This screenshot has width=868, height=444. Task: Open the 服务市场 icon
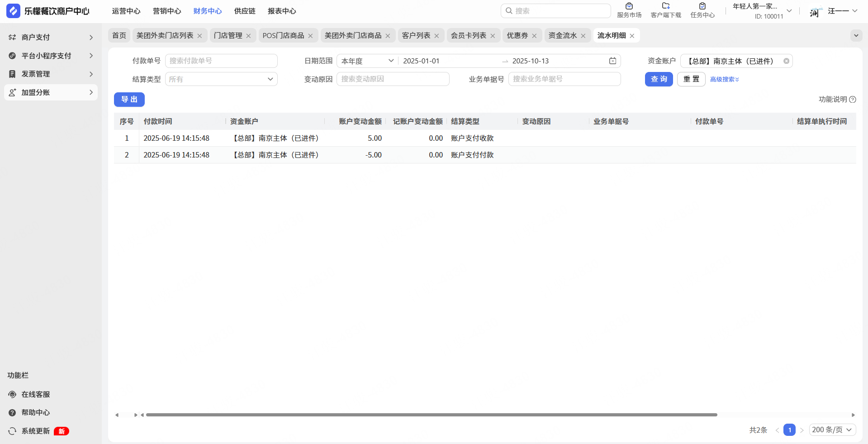[x=629, y=6]
